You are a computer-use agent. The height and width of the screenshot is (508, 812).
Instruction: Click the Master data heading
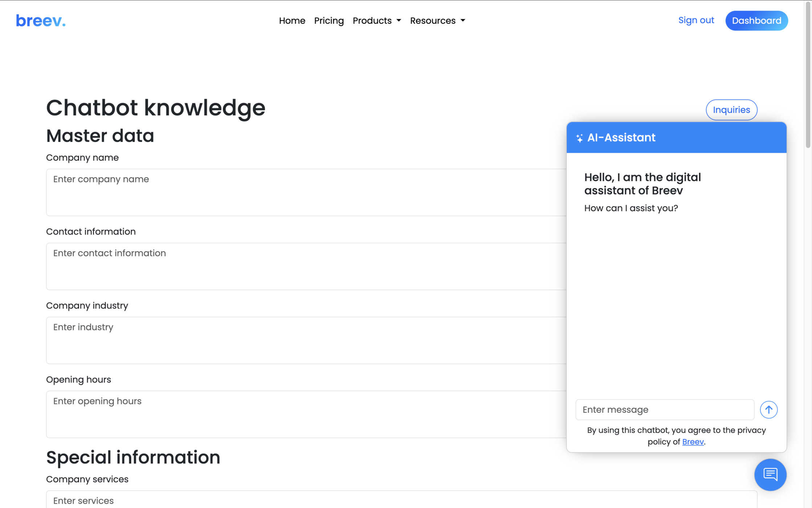pyautogui.click(x=100, y=136)
